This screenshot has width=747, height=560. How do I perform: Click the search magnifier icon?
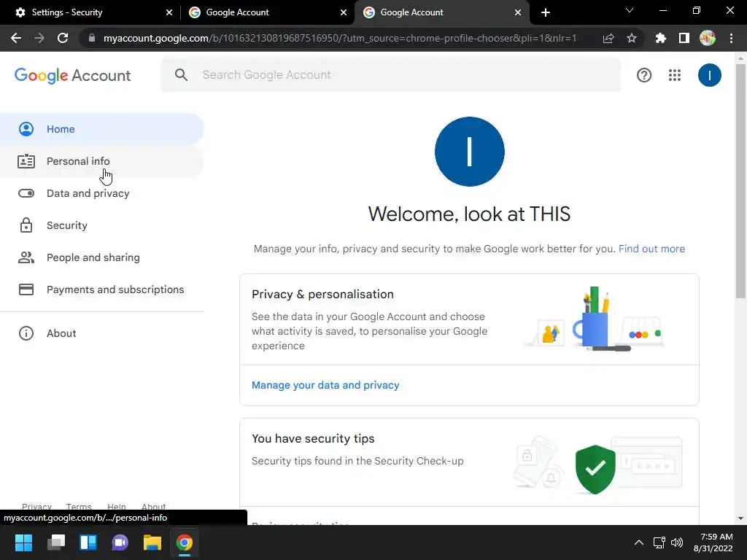pos(181,75)
